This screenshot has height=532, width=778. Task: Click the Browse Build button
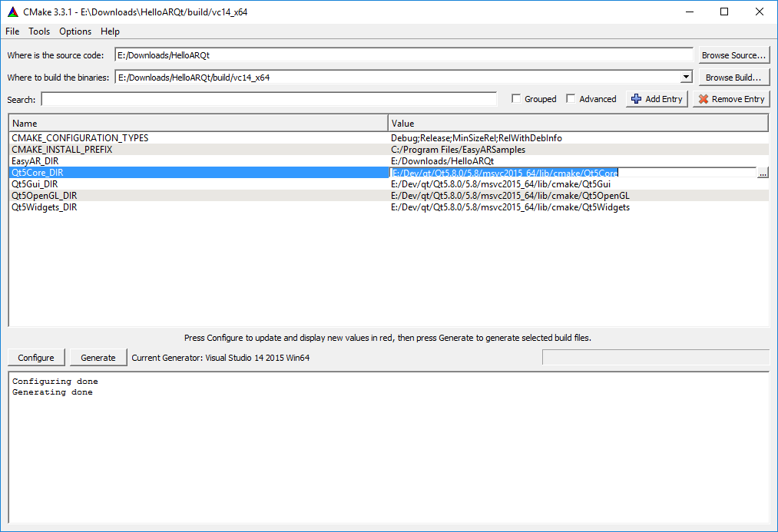coord(733,78)
